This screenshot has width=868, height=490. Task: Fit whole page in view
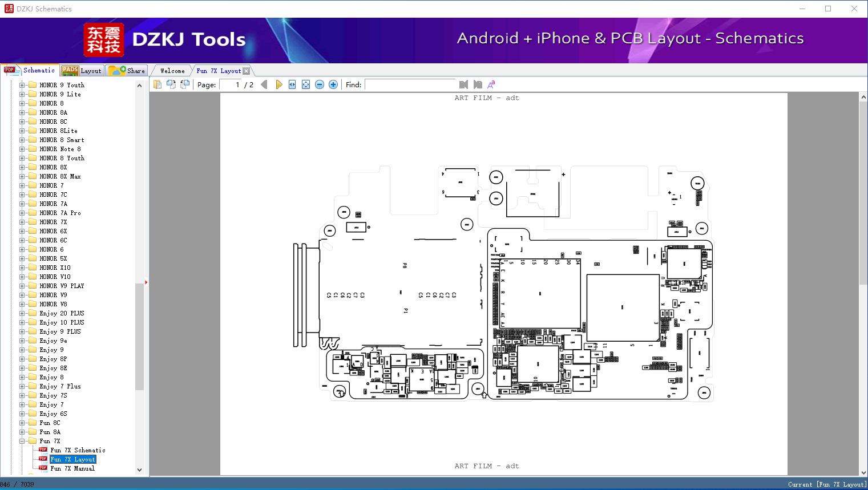point(306,84)
